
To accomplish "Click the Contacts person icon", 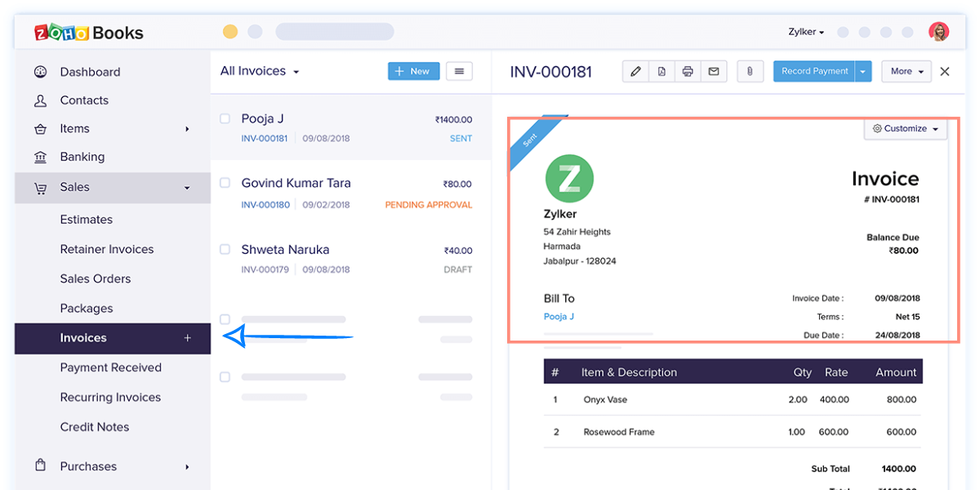I will (40, 100).
